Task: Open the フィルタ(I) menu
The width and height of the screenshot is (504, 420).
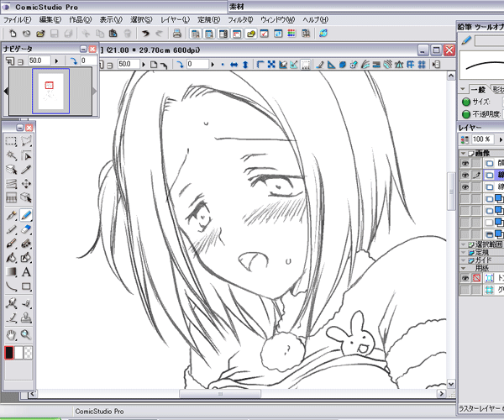Action: (x=240, y=19)
